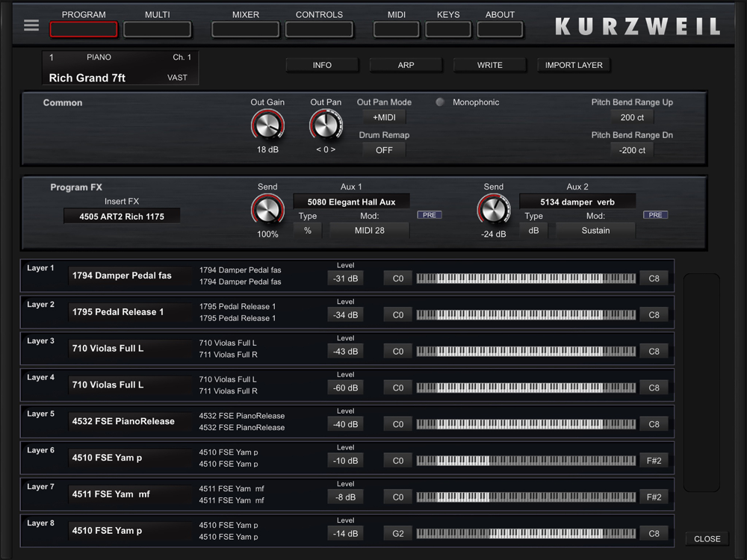Open Aux 2 5134 damper verb selector
This screenshot has height=560, width=747.
pyautogui.click(x=577, y=202)
